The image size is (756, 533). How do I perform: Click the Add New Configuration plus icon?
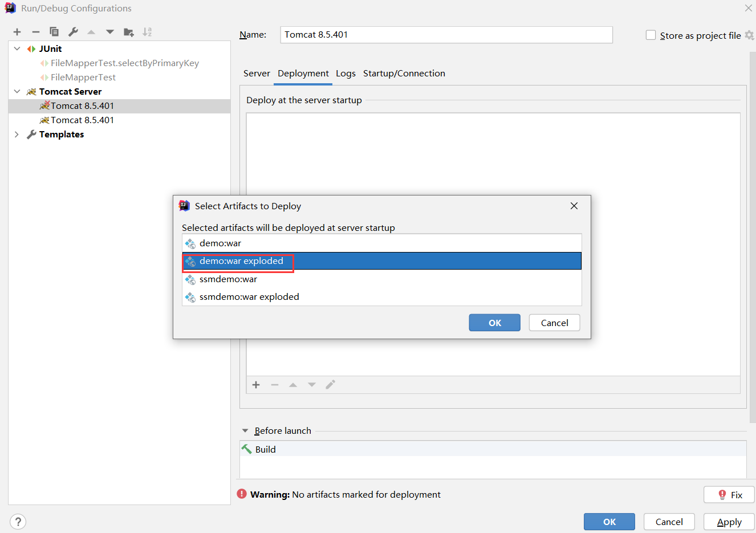(17, 32)
